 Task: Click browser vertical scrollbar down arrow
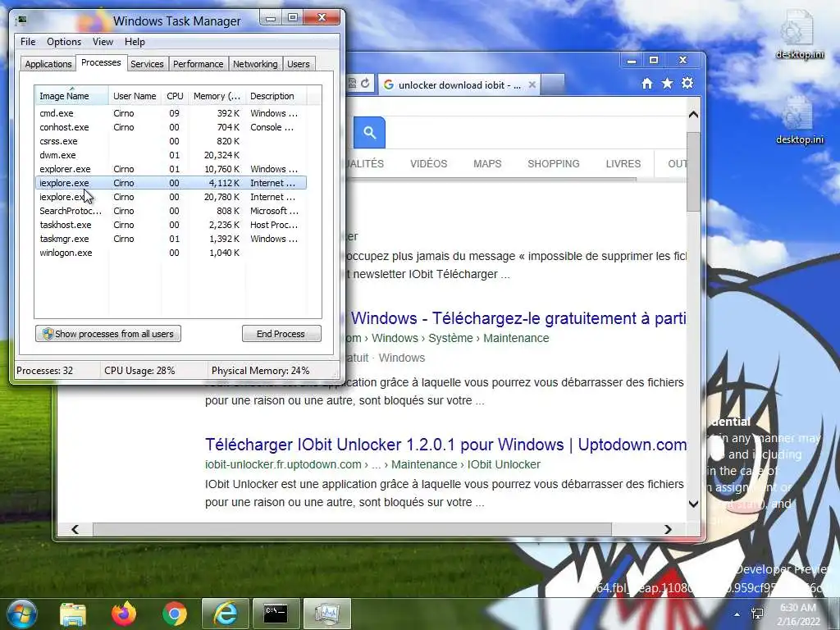[693, 504]
